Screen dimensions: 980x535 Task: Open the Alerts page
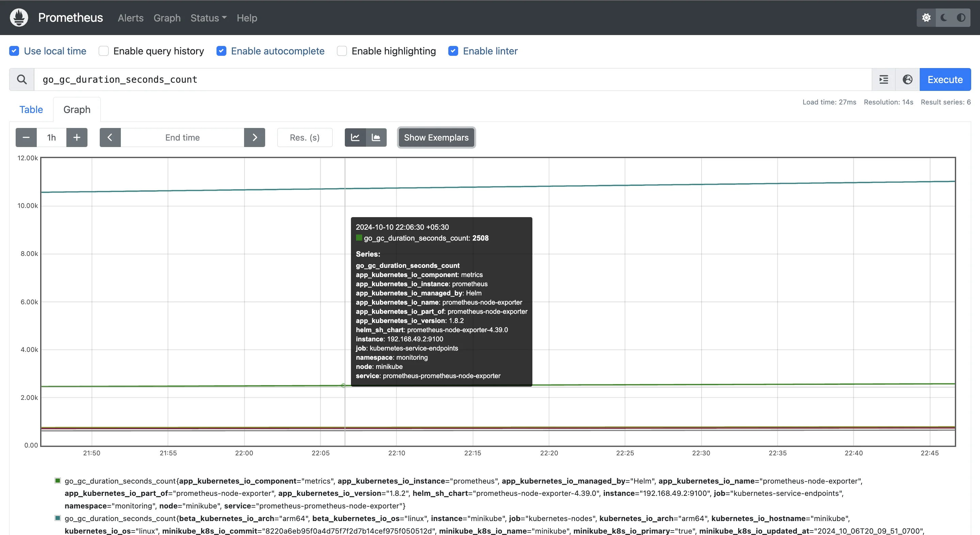(130, 18)
